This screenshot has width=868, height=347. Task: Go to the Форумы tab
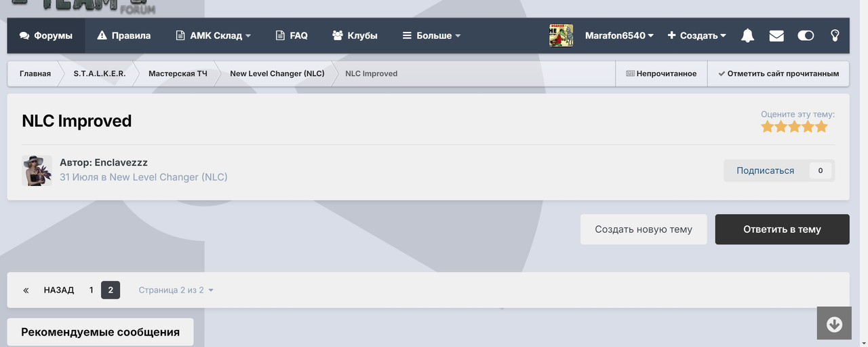pos(46,35)
